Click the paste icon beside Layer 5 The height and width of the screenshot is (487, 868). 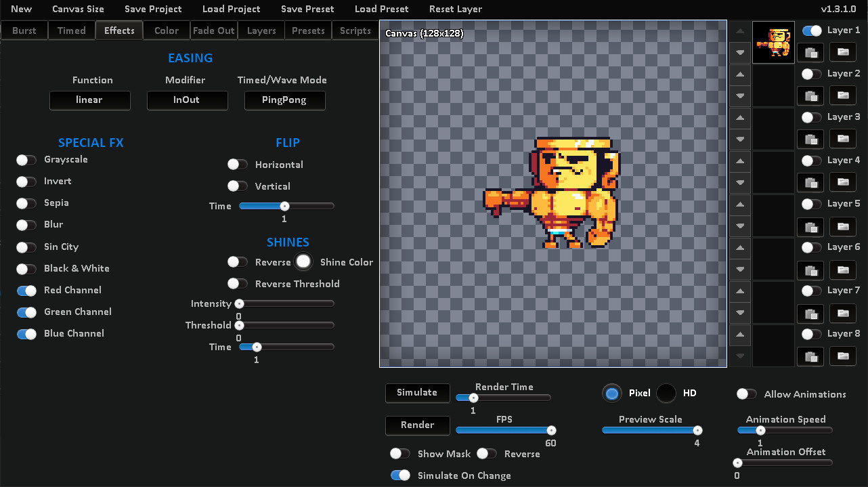[810, 226]
